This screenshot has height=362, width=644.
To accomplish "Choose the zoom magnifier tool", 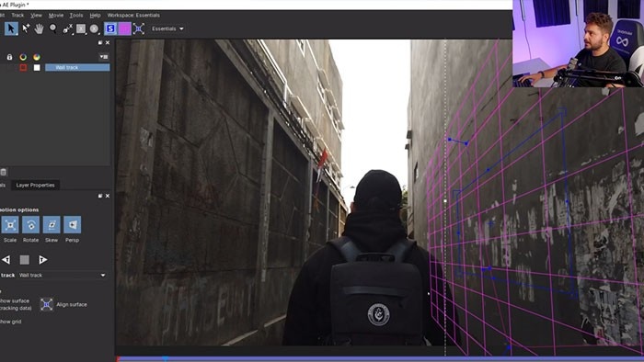I will point(53,28).
